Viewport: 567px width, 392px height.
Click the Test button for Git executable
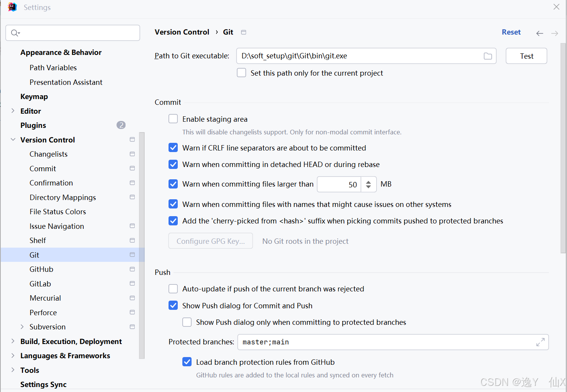point(526,56)
